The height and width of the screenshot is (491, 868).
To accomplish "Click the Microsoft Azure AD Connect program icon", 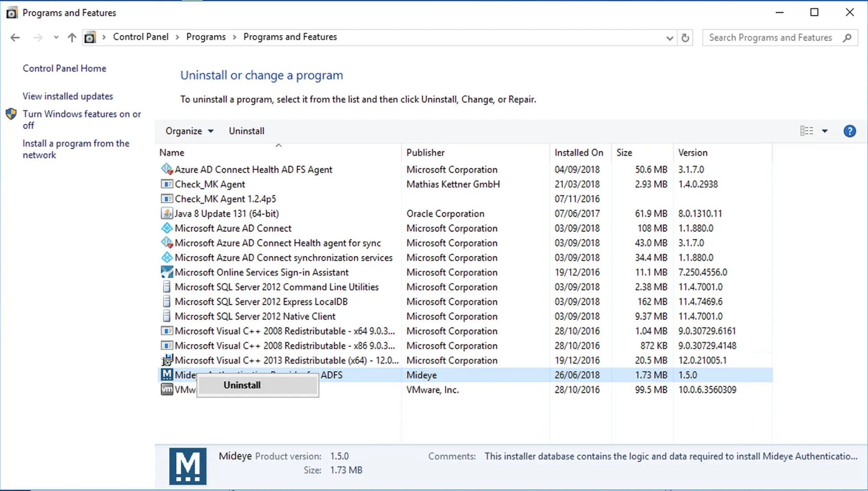I will [x=166, y=228].
